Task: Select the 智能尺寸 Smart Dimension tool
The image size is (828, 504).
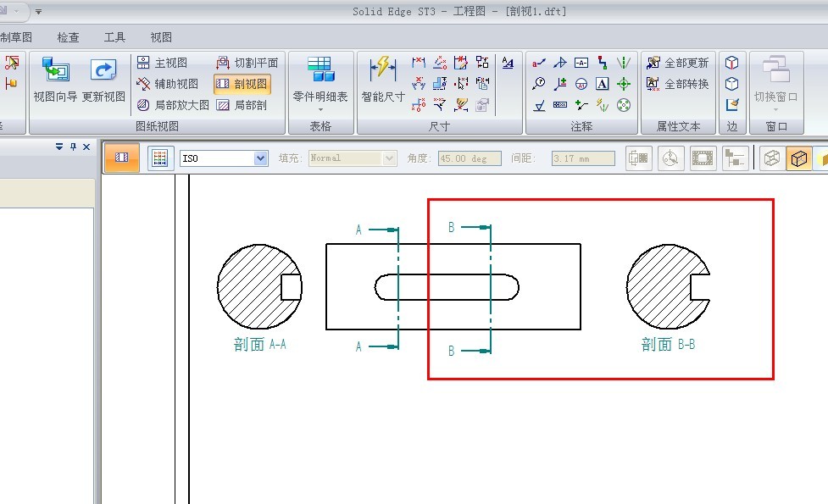Action: point(383,79)
